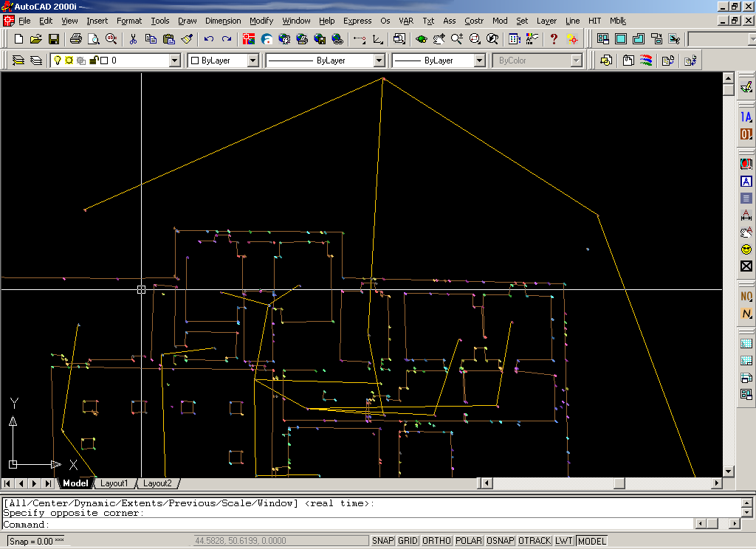
Task: Cut selection using the scissors icon
Action: point(134,39)
